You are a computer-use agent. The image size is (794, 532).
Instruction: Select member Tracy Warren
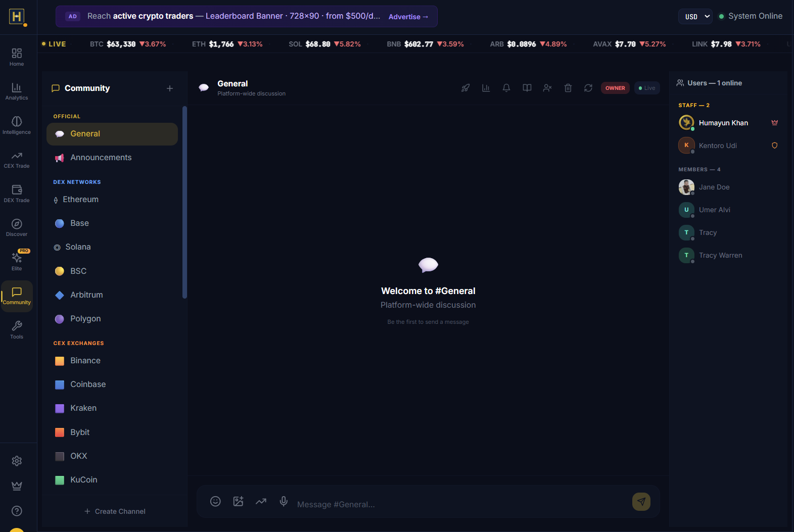coord(728,255)
